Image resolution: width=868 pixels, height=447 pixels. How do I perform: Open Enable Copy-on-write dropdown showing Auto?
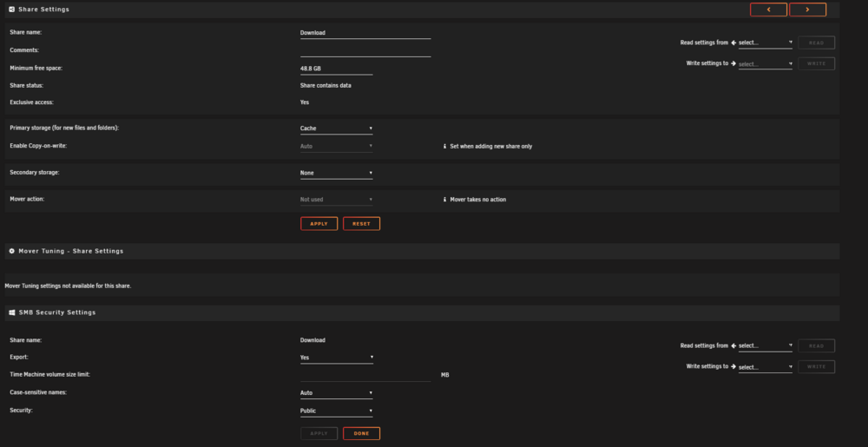[x=336, y=147]
